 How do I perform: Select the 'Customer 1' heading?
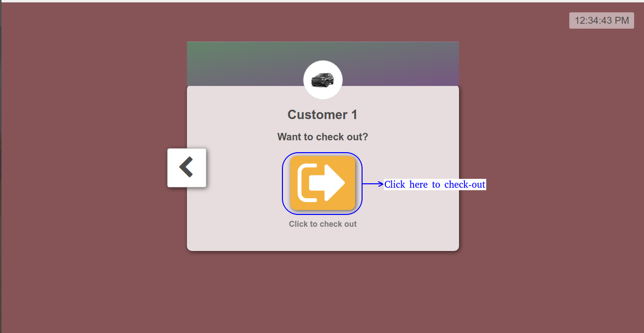tap(322, 115)
